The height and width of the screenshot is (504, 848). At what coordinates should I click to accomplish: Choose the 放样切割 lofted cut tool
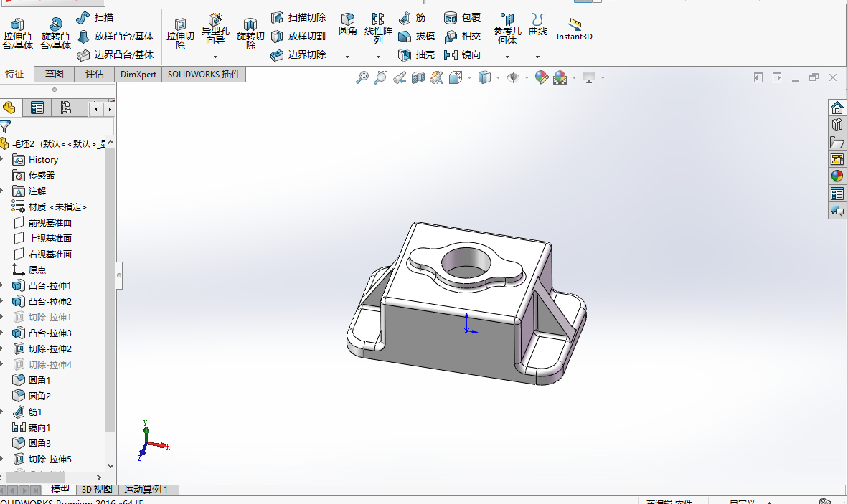pos(298,36)
